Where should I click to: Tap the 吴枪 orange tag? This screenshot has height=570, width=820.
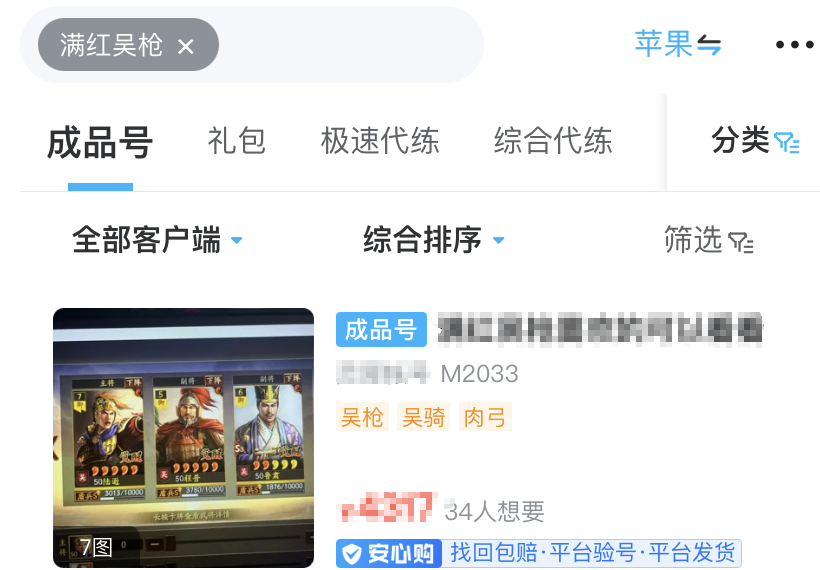362,417
